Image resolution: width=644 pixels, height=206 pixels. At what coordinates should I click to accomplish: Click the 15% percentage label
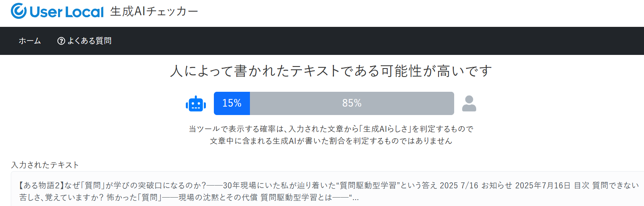click(x=232, y=103)
